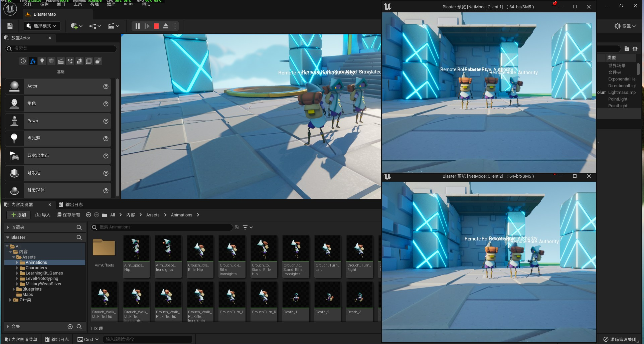The height and width of the screenshot is (344, 644).
Task: Open the Cmd console type dropdown
Action: [x=88, y=339]
